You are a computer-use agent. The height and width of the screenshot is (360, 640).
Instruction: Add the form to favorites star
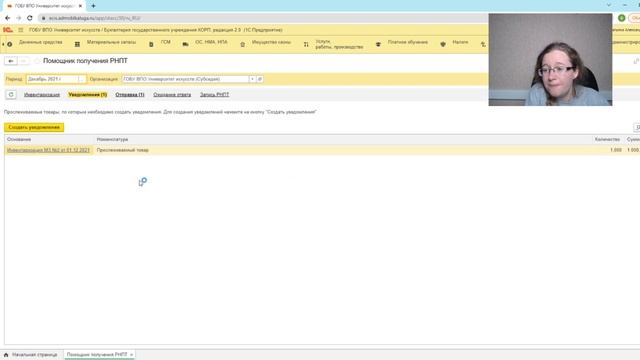[37, 61]
